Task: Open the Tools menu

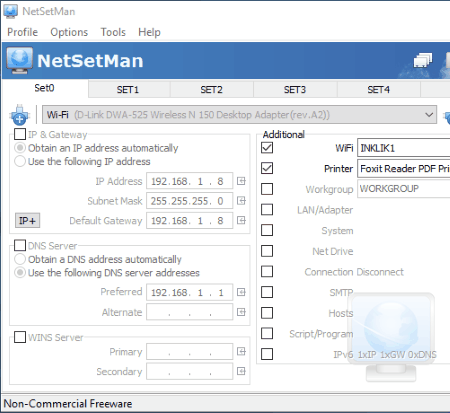Action: click(x=113, y=32)
